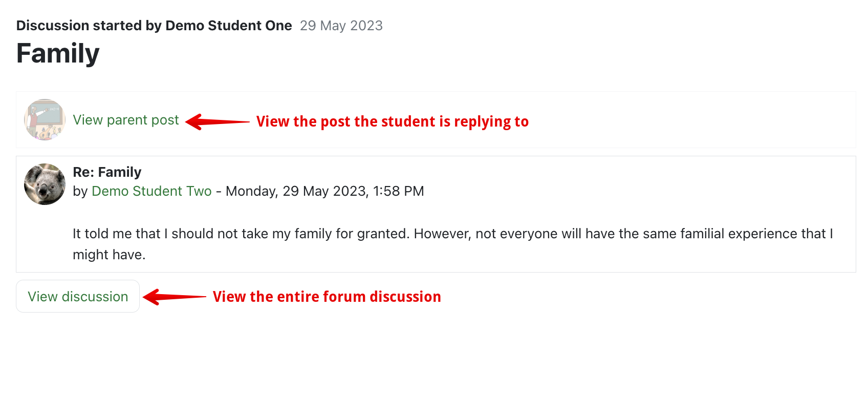Click Demo Student Two's koala profile picture
This screenshot has height=413, width=868.
45,184
